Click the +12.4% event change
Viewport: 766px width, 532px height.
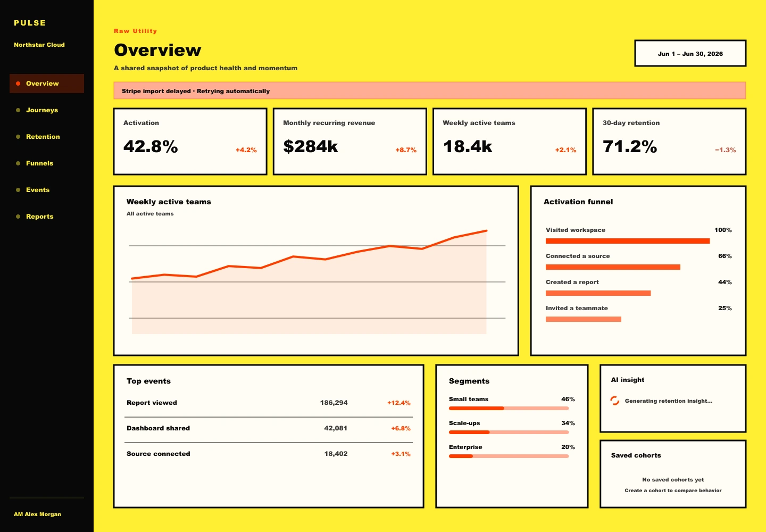click(x=399, y=403)
